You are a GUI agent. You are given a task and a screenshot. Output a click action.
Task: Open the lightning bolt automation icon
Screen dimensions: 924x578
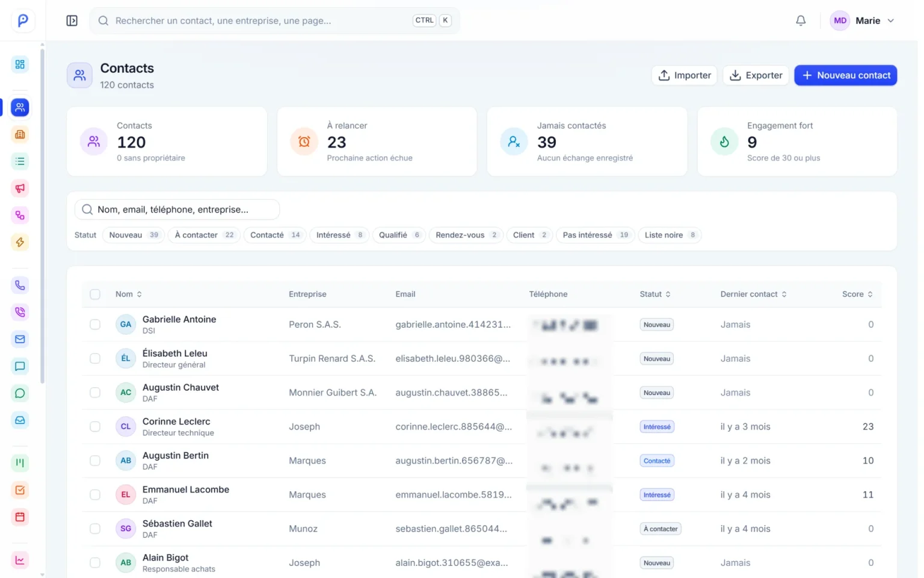point(20,242)
